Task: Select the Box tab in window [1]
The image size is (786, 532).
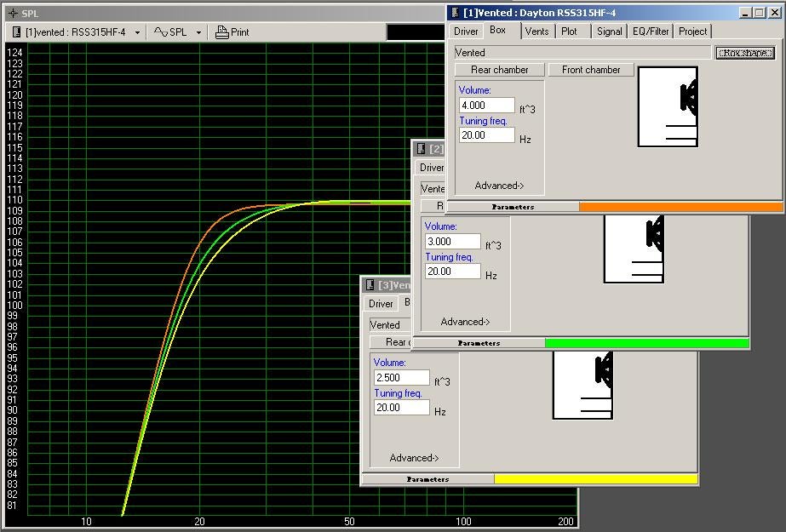Action: pos(498,30)
